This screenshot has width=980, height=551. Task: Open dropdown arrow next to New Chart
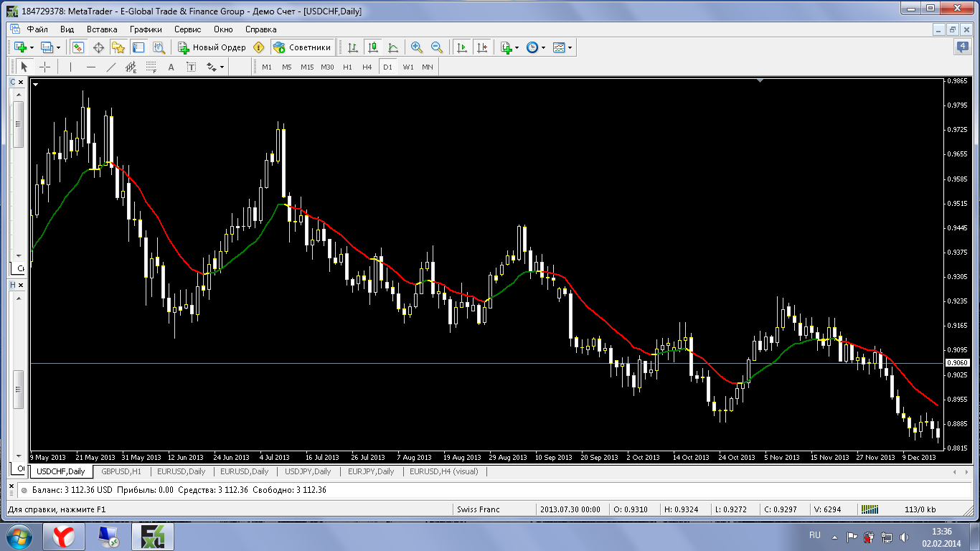[x=32, y=47]
